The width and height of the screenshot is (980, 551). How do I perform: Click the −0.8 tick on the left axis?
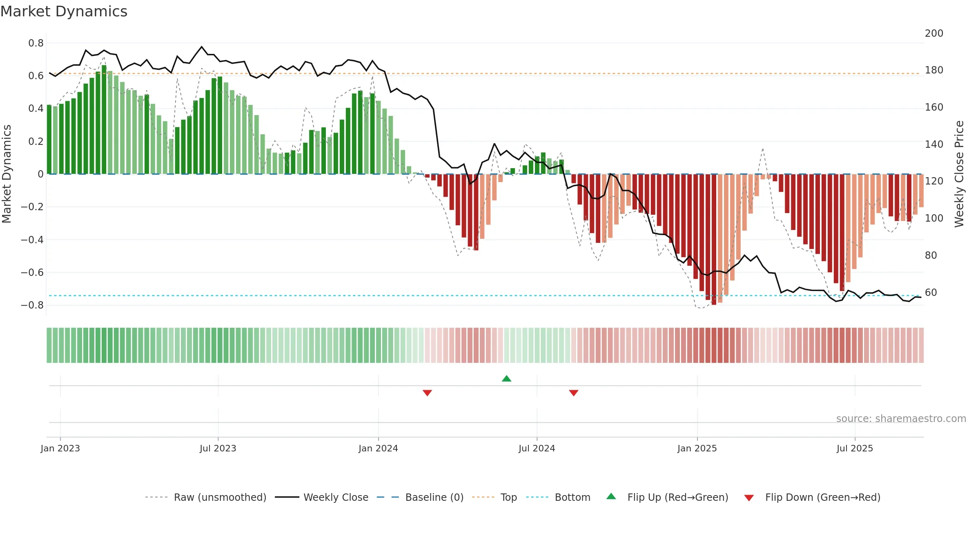(x=32, y=305)
